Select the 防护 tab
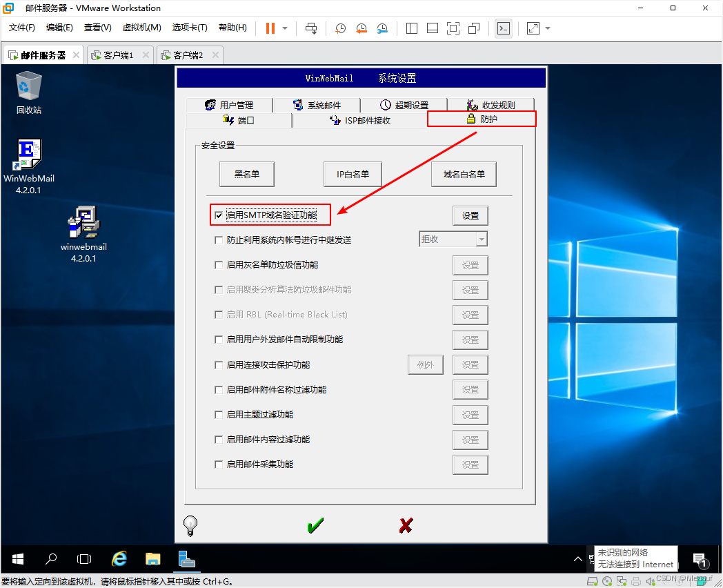This screenshot has width=723, height=588. pyautogui.click(x=482, y=119)
